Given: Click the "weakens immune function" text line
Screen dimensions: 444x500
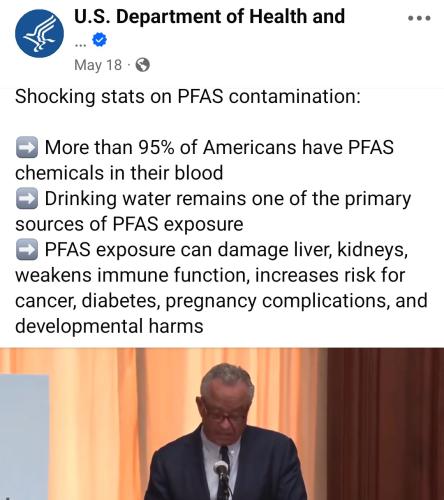Looking at the screenshot, I should [x=210, y=275].
